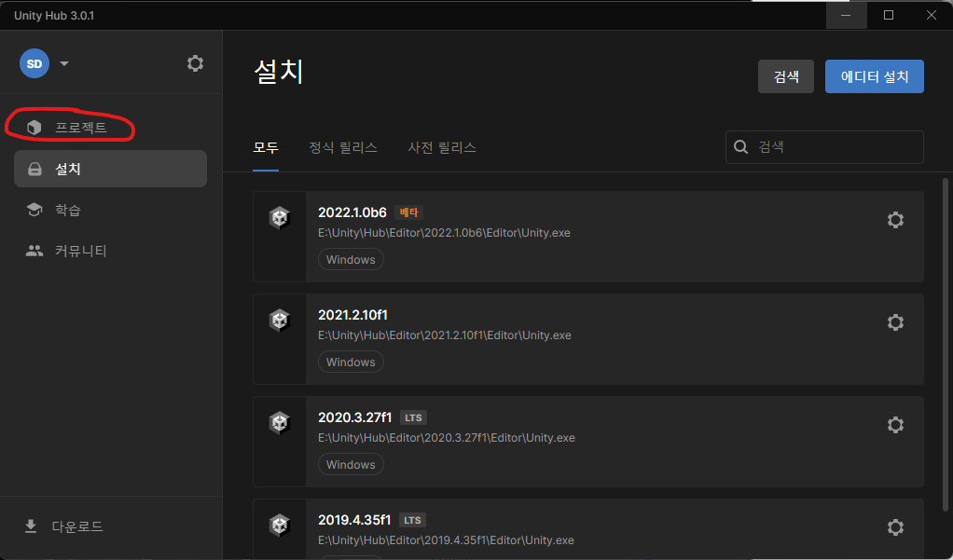Viewport: 953px width, 560px height.
Task: Click the 설치 page heading
Action: coord(279,72)
